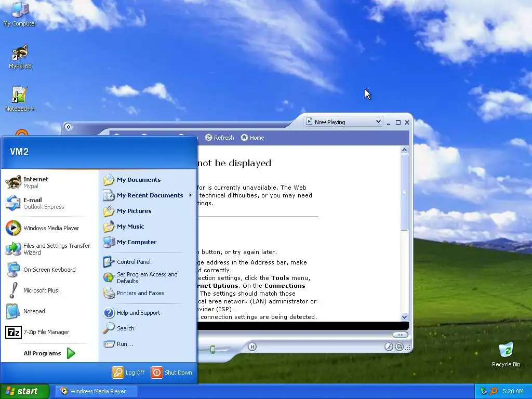Image resolution: width=532 pixels, height=399 pixels.
Task: Open My Documents folder
Action: tap(148, 180)
